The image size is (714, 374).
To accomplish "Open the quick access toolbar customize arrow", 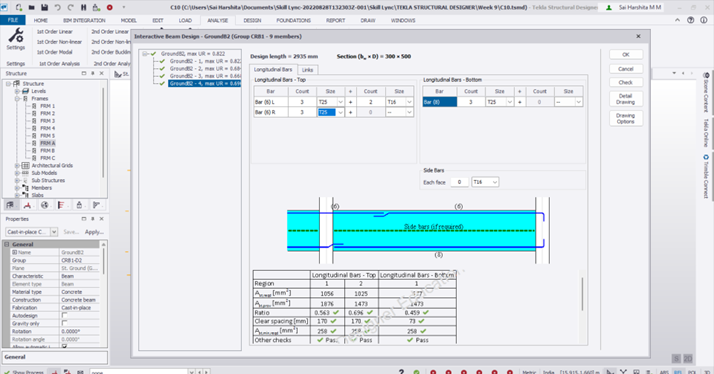I will [x=123, y=7].
